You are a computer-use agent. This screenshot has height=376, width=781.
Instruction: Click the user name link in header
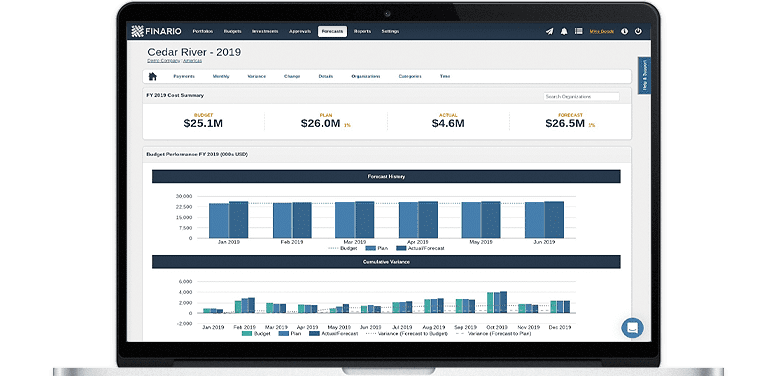pos(602,31)
